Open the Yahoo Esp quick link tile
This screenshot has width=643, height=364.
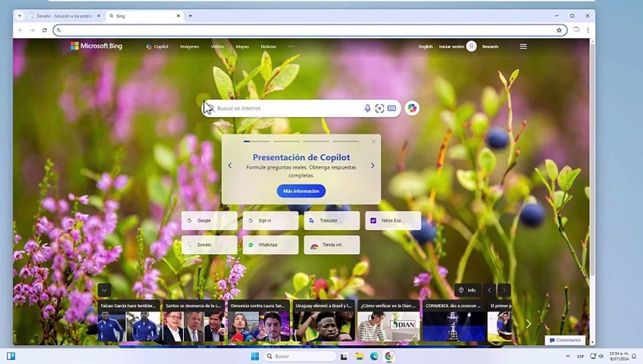pyautogui.click(x=393, y=220)
